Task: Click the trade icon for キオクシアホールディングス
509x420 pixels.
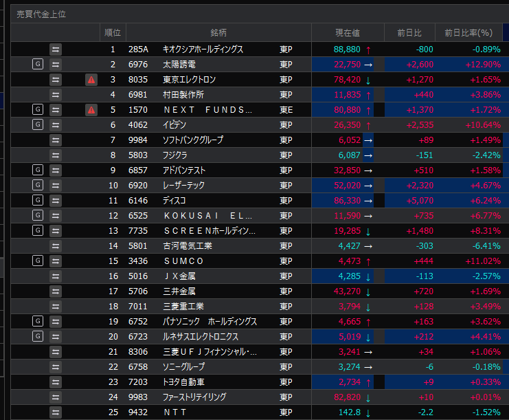Action: coord(56,49)
